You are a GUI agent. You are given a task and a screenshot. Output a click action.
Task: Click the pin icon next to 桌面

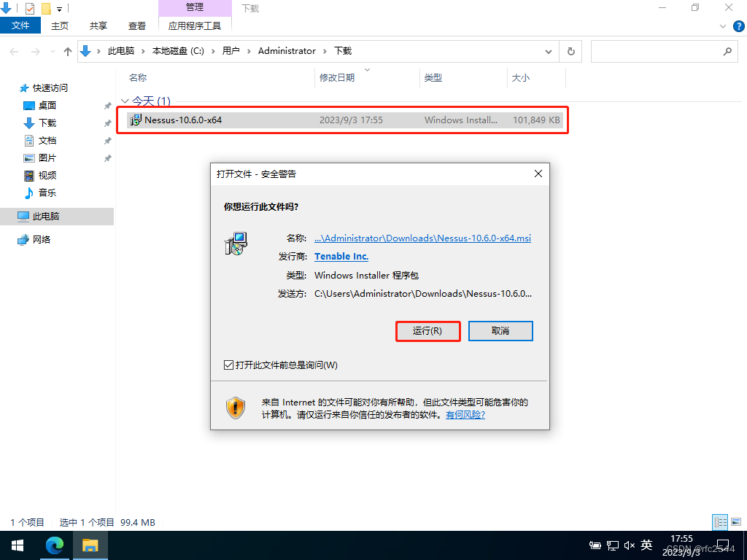tap(108, 106)
